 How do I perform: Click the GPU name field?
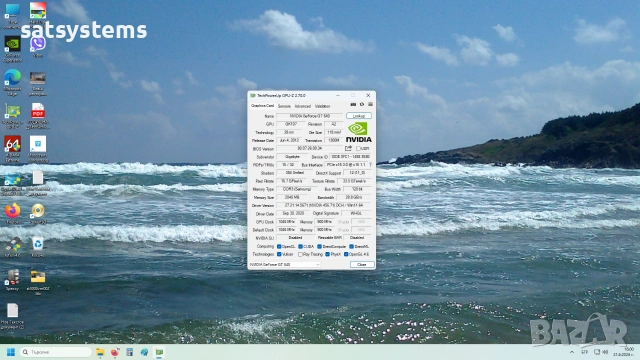click(309, 116)
